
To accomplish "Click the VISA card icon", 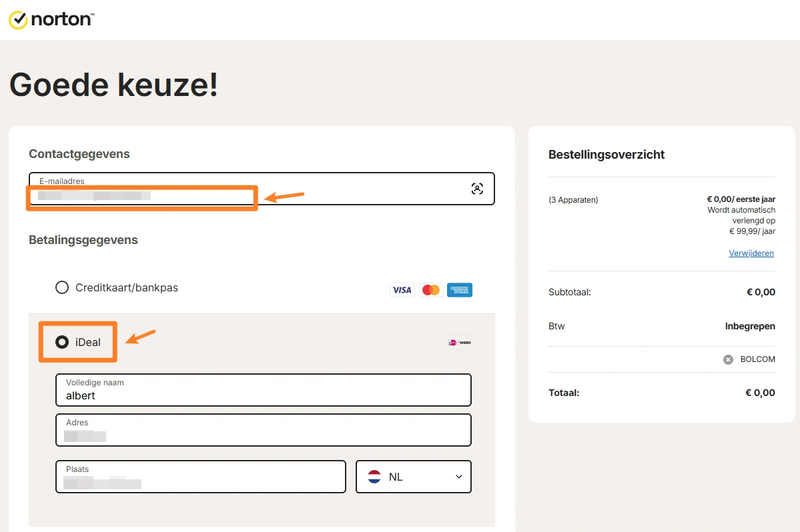I will (x=402, y=290).
